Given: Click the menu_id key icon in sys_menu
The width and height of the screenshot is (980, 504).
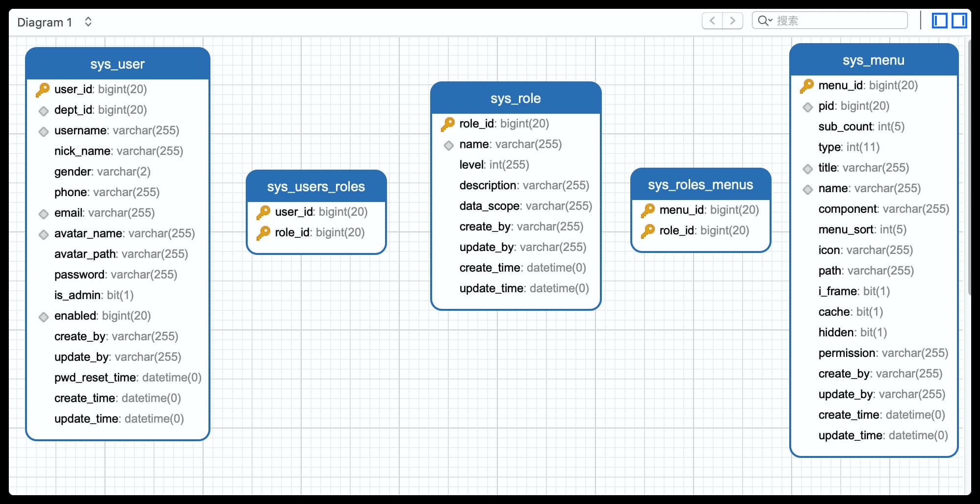Looking at the screenshot, I should click(806, 86).
